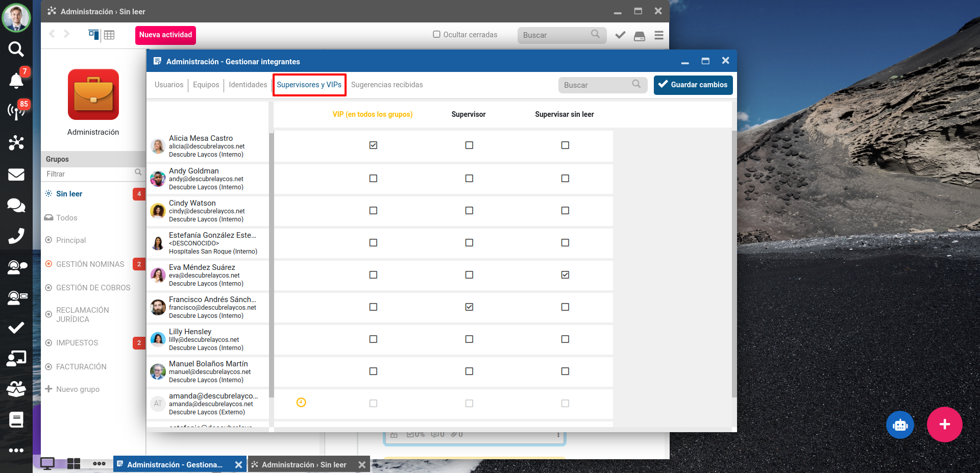Select user Lilly Hensley
Screen dimensions: 980x473
click(208, 340)
